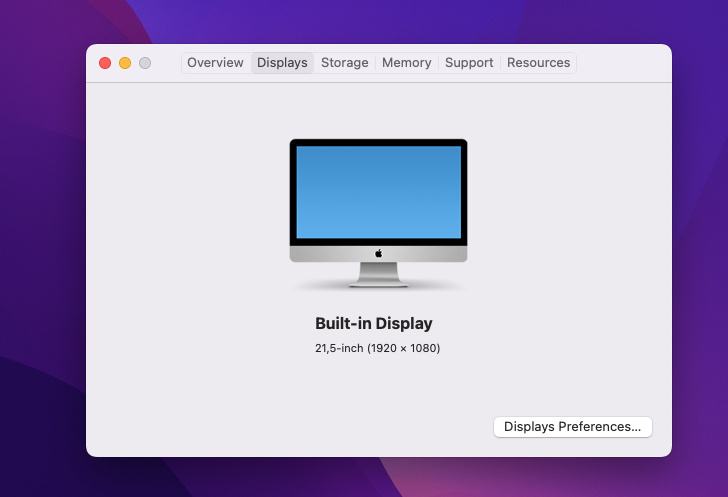Go to the Support tab
Viewport: 728px width, 497px height.
coord(469,63)
